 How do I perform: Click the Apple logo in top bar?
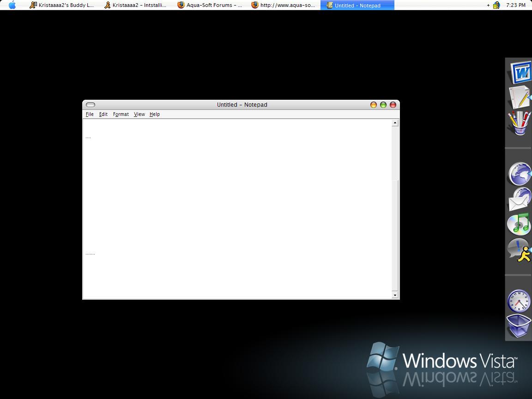(x=12, y=5)
